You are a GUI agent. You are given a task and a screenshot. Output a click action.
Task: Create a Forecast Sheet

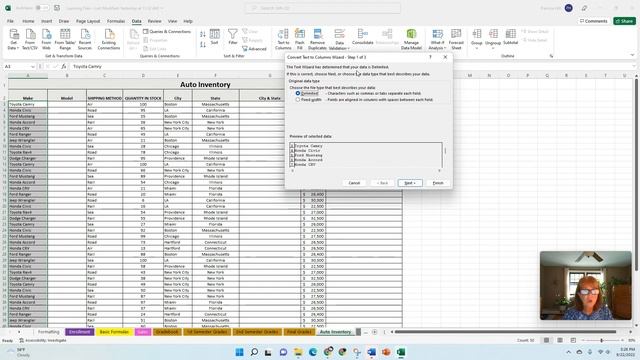click(456, 39)
